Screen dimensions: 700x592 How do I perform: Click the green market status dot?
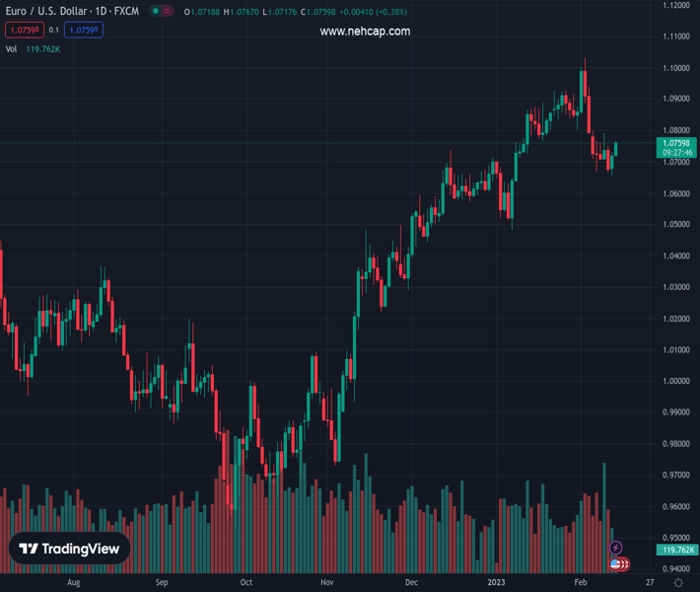click(156, 12)
